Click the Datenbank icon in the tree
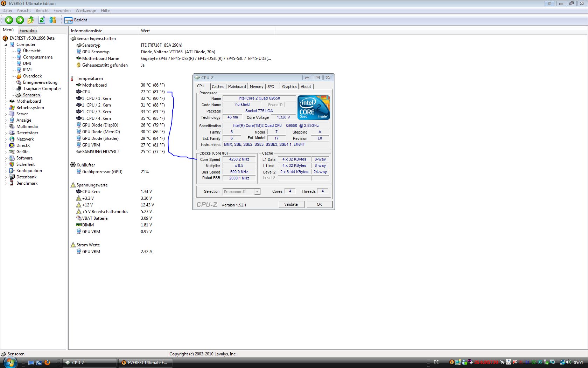The height and width of the screenshot is (368, 588). [x=12, y=177]
